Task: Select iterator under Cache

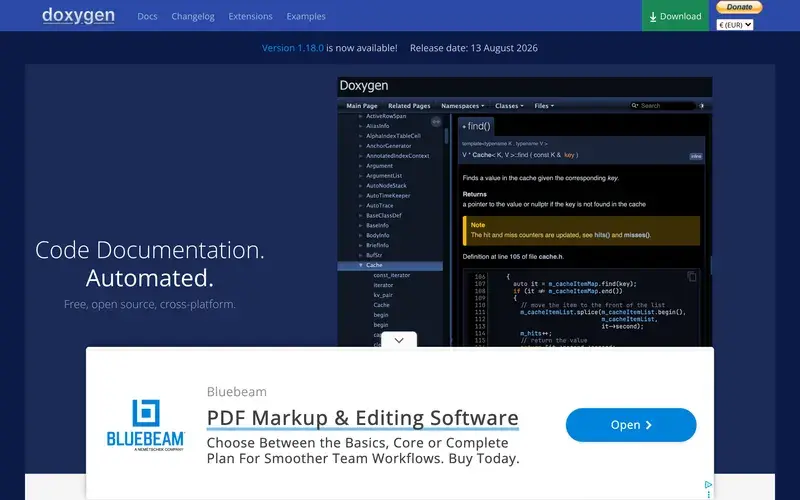Action: click(x=383, y=285)
